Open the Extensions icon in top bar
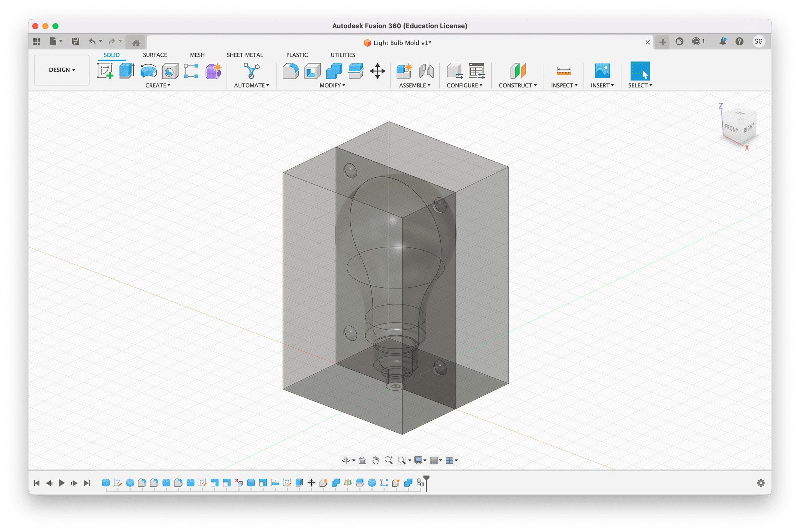The width and height of the screenshot is (800, 532). coord(679,41)
